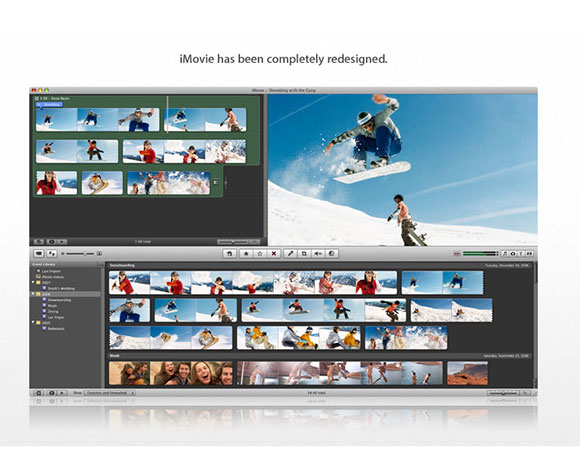Viewport: 580px width, 470px height.
Task: Play event from beginning in bottom bar
Action: pos(62,393)
